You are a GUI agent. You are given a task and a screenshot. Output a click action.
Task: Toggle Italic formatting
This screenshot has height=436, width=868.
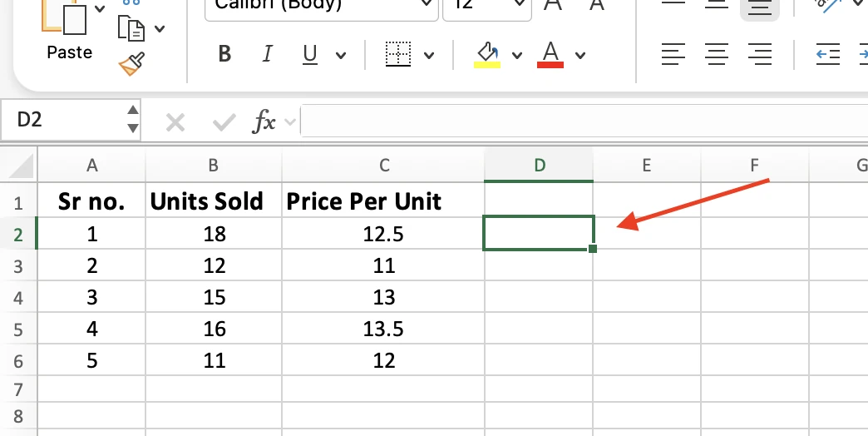coord(268,54)
